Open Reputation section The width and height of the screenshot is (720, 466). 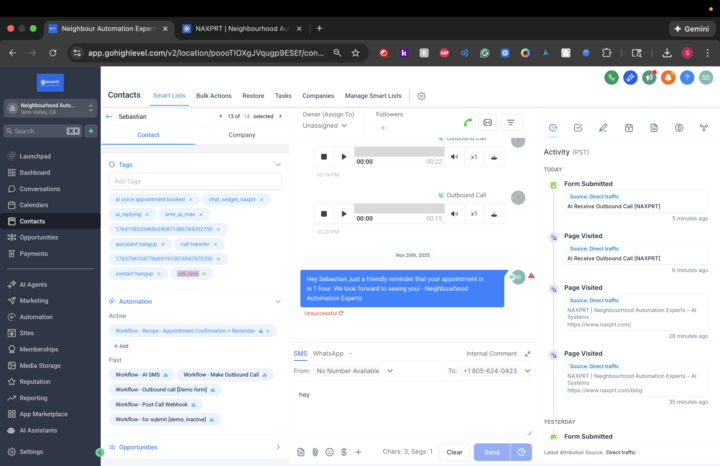35,382
